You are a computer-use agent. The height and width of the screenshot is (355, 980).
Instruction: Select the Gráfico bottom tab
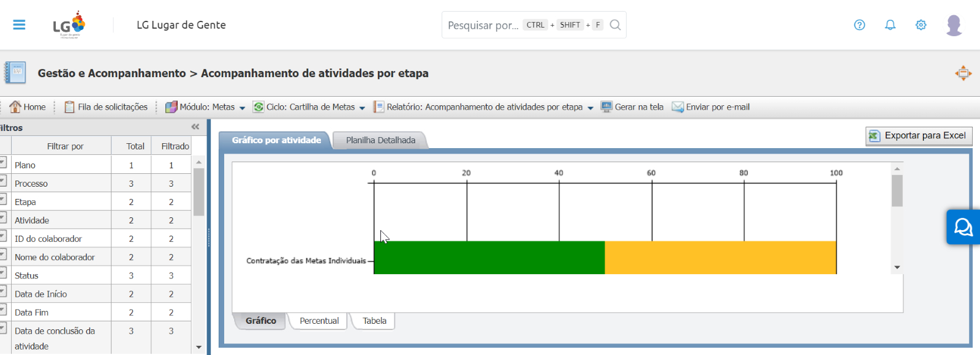pyautogui.click(x=260, y=321)
